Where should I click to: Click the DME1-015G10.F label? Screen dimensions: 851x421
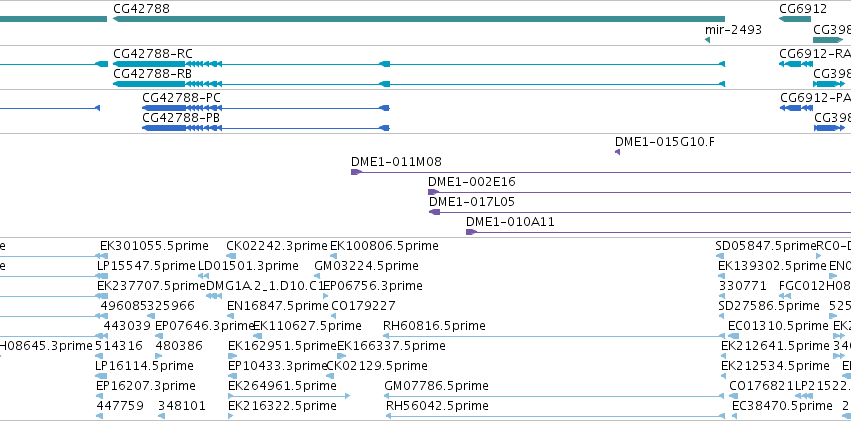[x=665, y=142]
